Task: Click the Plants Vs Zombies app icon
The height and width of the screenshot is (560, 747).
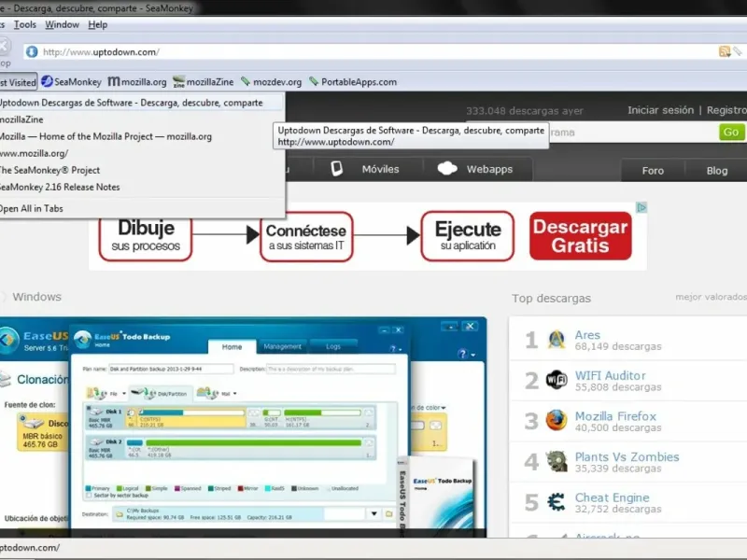Action: pos(556,461)
